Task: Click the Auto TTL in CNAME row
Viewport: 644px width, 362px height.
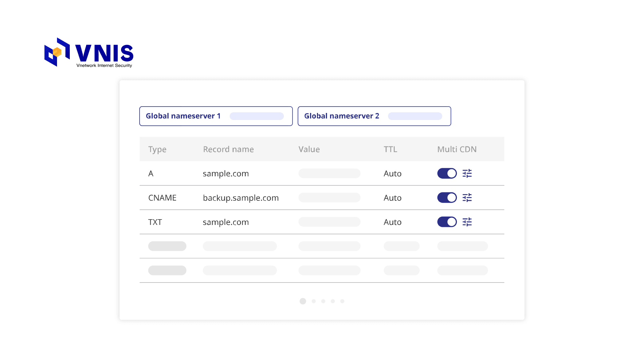Action: [x=392, y=198]
